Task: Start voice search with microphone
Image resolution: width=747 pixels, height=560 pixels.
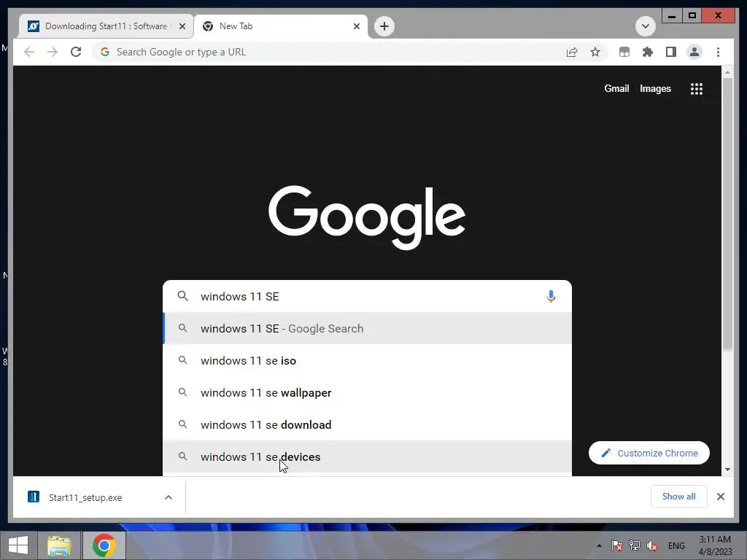Action: 551,296
